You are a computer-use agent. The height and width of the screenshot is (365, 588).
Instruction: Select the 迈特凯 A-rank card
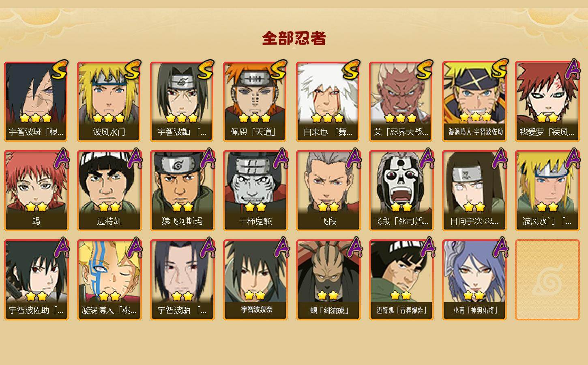coord(109,191)
